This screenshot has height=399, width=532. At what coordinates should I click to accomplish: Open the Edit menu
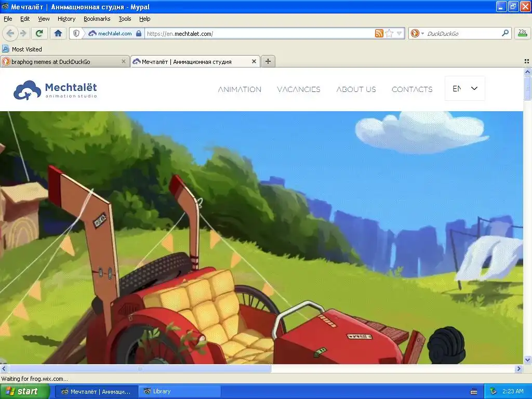tap(25, 19)
